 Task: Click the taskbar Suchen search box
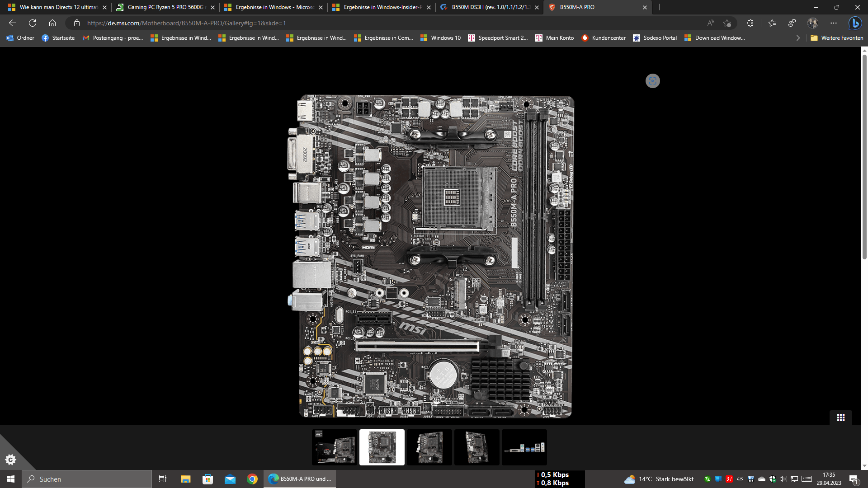point(87,479)
